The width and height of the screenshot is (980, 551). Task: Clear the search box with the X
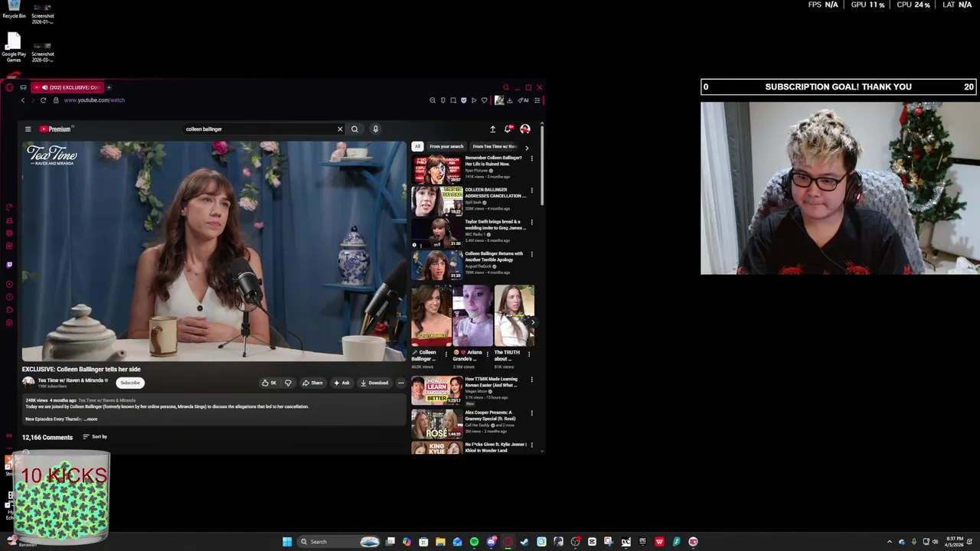point(340,129)
